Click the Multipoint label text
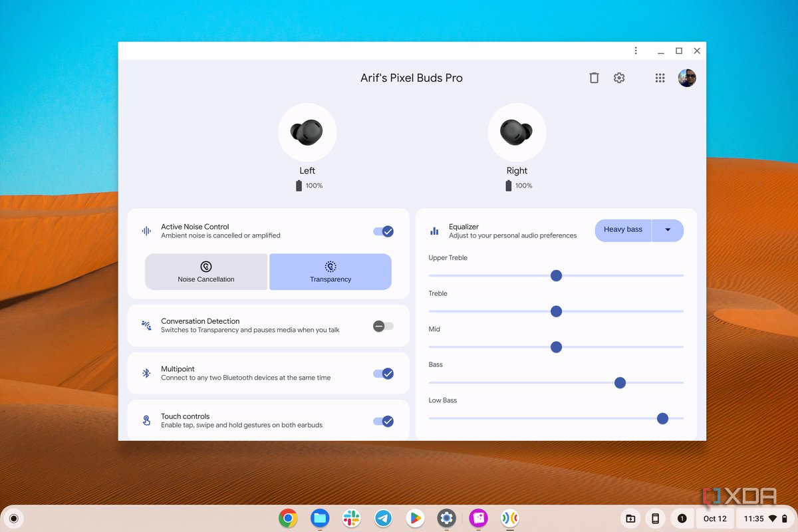This screenshot has width=798, height=532. [178, 369]
